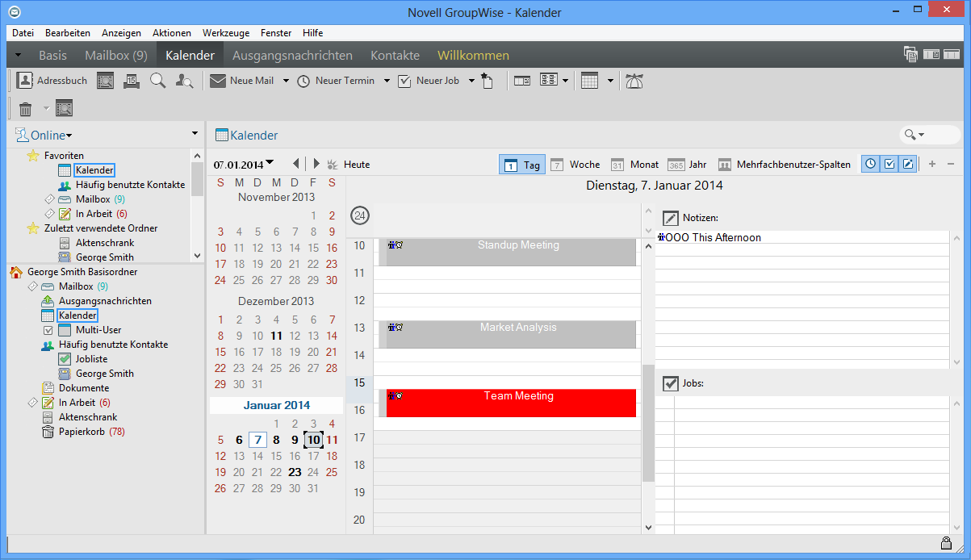Open the view settings dropdown arrow

(x=566, y=81)
